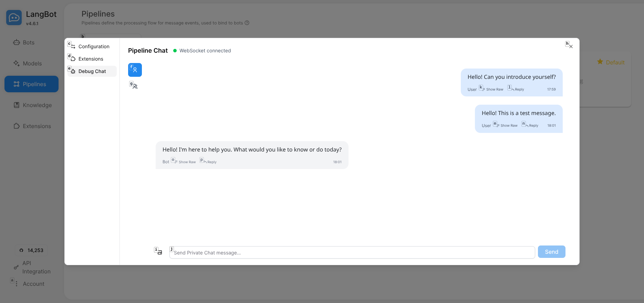Close the pipeline dialog with X
Image resolution: width=644 pixels, height=303 pixels.
(571, 46)
